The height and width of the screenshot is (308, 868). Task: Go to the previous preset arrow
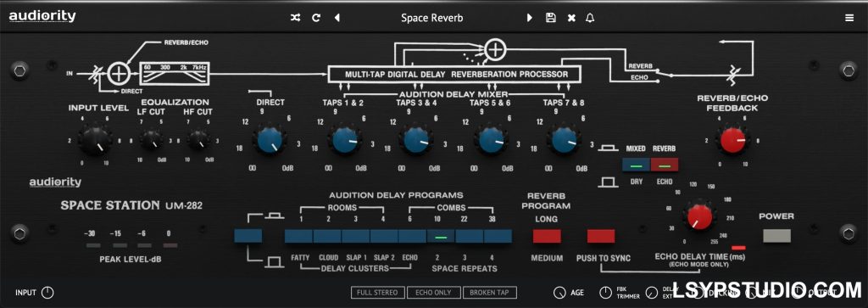click(x=337, y=18)
